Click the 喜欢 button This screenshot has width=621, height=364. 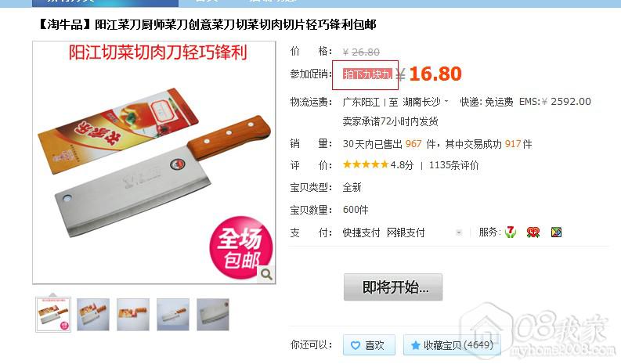pyautogui.click(x=369, y=345)
